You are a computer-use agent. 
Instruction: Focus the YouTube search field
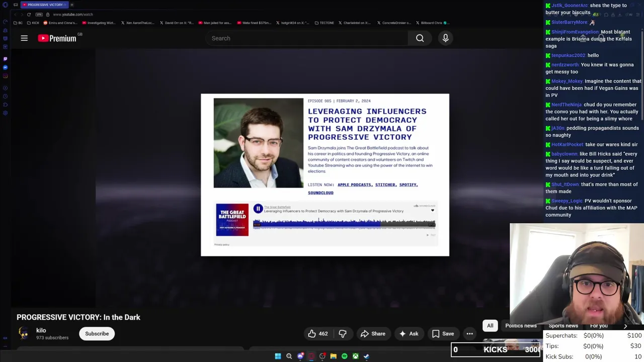(307, 38)
